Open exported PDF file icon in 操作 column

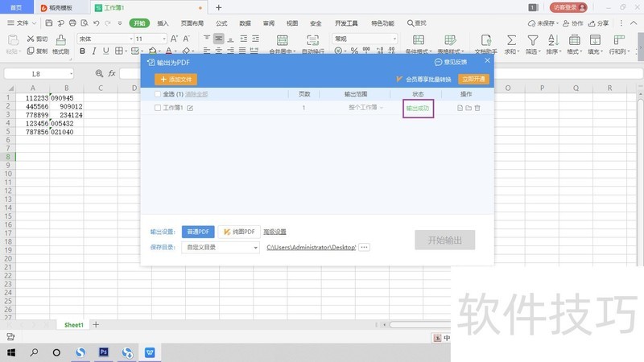coord(460,108)
